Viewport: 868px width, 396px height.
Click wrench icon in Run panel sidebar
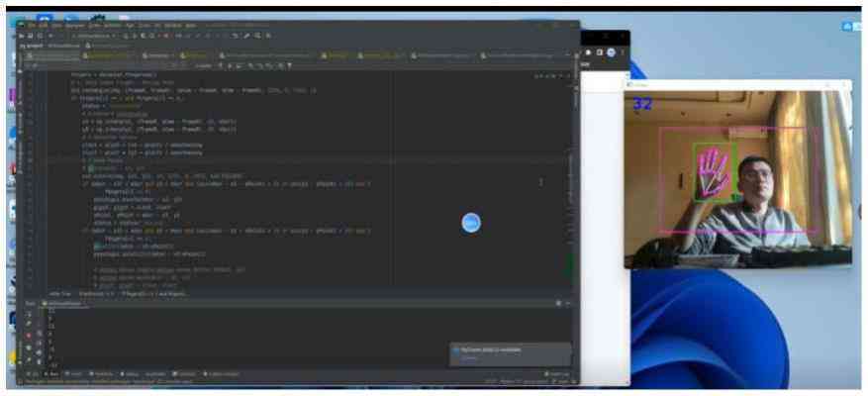(x=29, y=324)
